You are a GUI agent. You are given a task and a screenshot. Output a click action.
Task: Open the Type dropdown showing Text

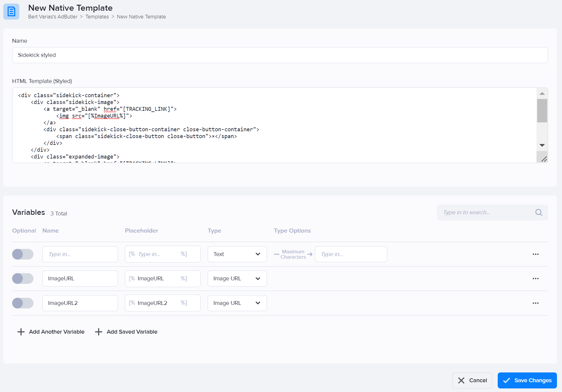[x=237, y=254]
